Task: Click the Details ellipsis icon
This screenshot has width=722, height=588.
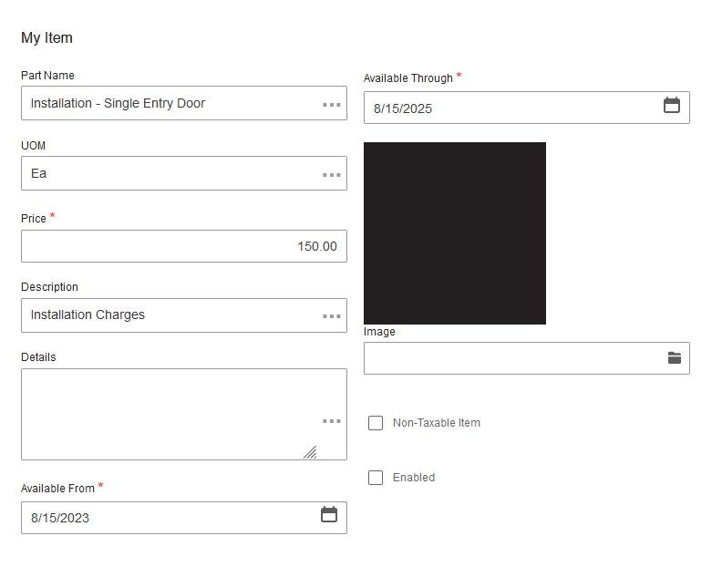Action: (332, 421)
